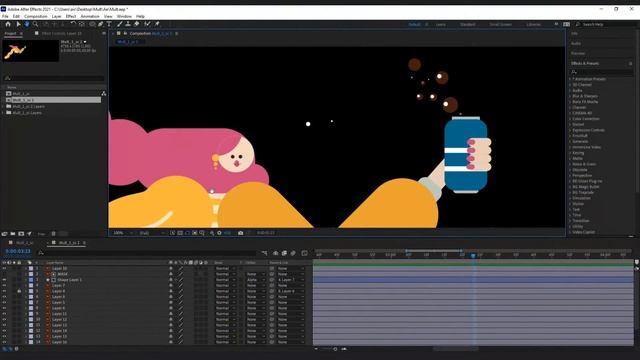Open the blend mode dropdown for Layer 10
This screenshot has width=640, height=360.
[225, 269]
